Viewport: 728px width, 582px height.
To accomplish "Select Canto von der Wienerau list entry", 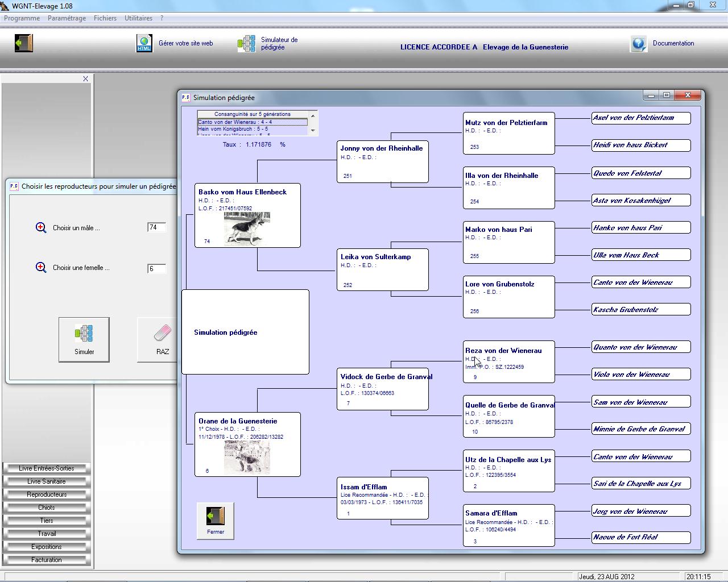I will click(x=252, y=122).
